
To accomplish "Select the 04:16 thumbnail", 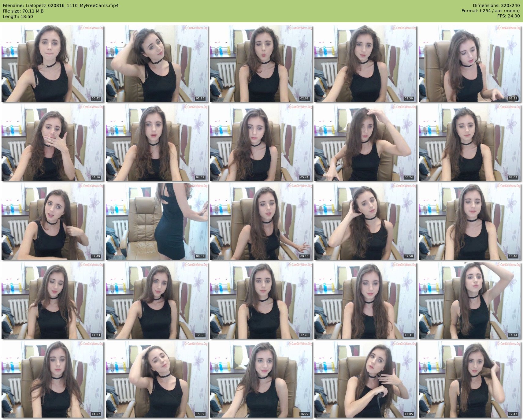I will (x=53, y=143).
